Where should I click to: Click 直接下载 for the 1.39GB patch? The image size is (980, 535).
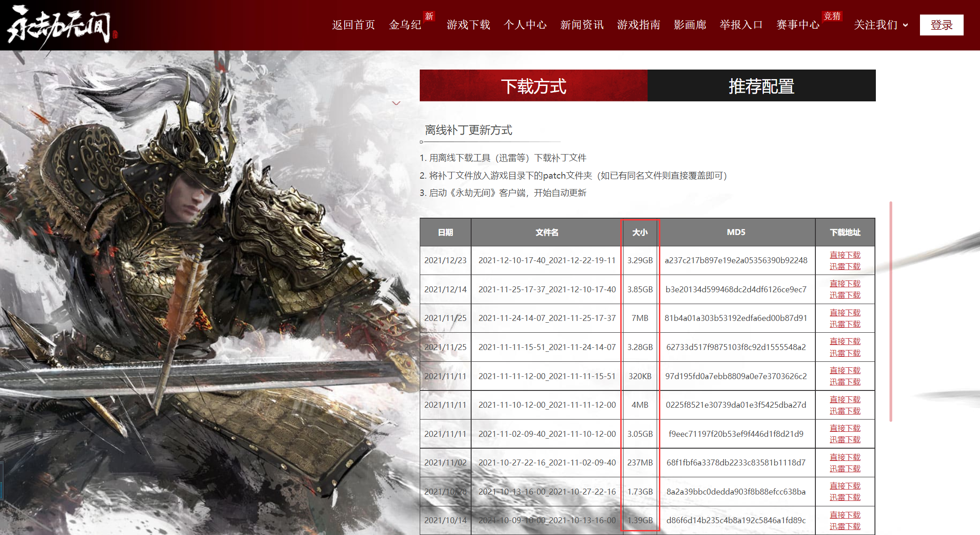[x=845, y=515]
